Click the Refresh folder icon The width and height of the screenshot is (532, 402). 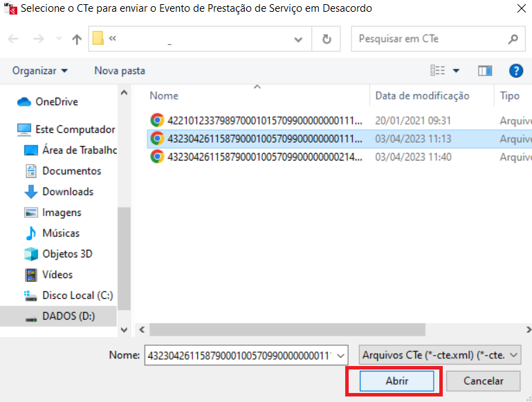[x=326, y=39]
